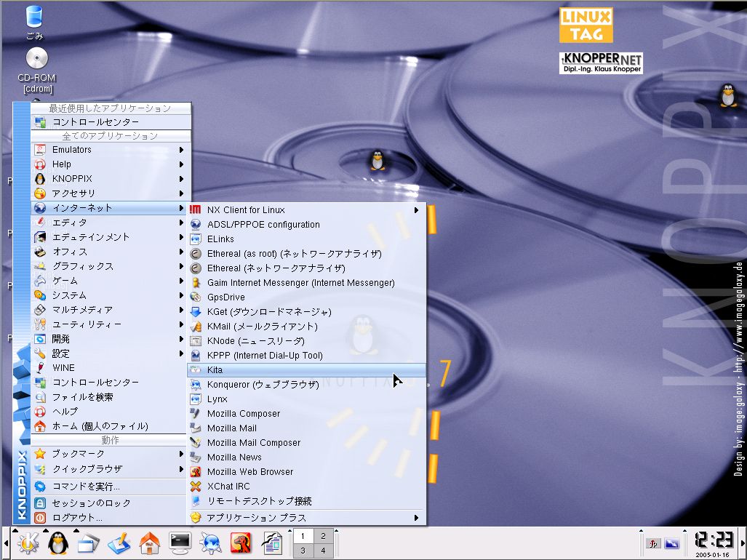Image resolution: width=747 pixels, height=560 pixels.
Task: Open the home folder panel icon
Action: pos(149,543)
